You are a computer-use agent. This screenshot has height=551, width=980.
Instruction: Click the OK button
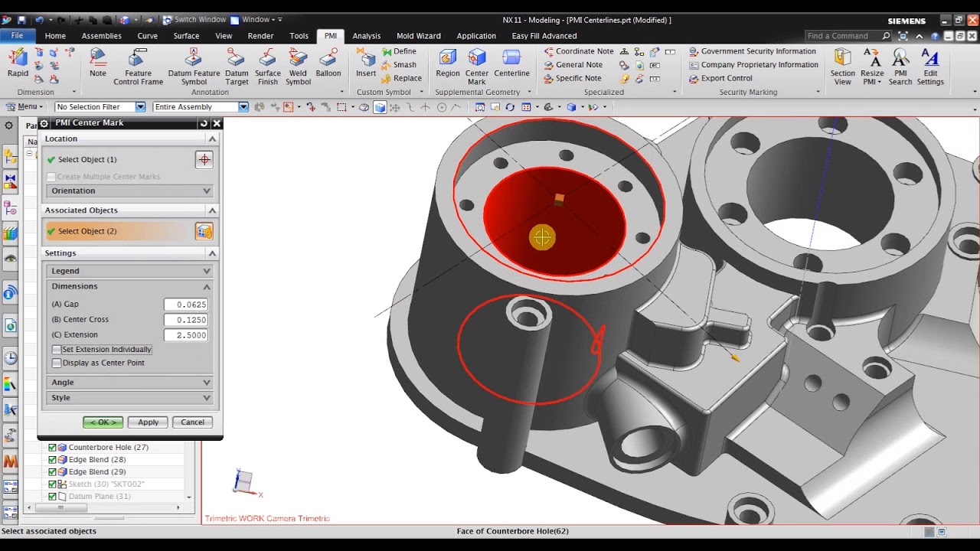point(103,422)
